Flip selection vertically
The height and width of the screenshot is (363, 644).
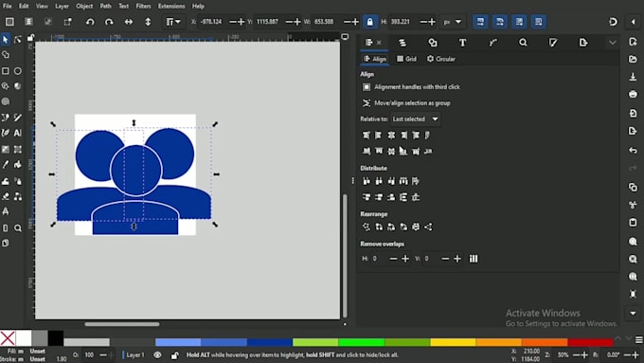148,22
